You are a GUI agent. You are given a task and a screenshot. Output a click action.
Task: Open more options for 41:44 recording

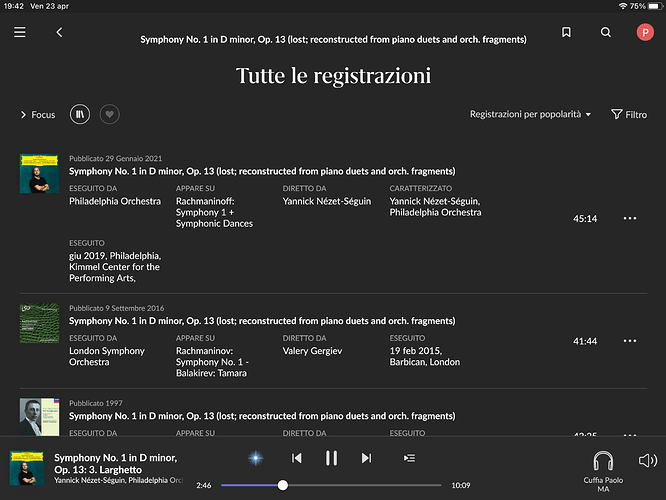pos(629,341)
